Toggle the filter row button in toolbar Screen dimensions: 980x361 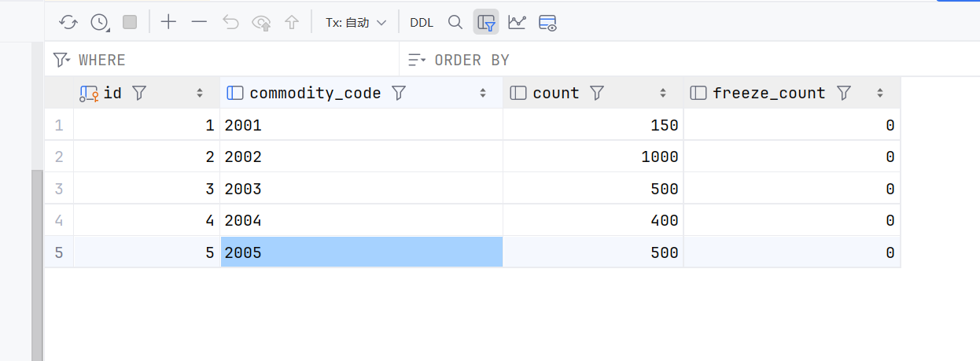pyautogui.click(x=486, y=22)
